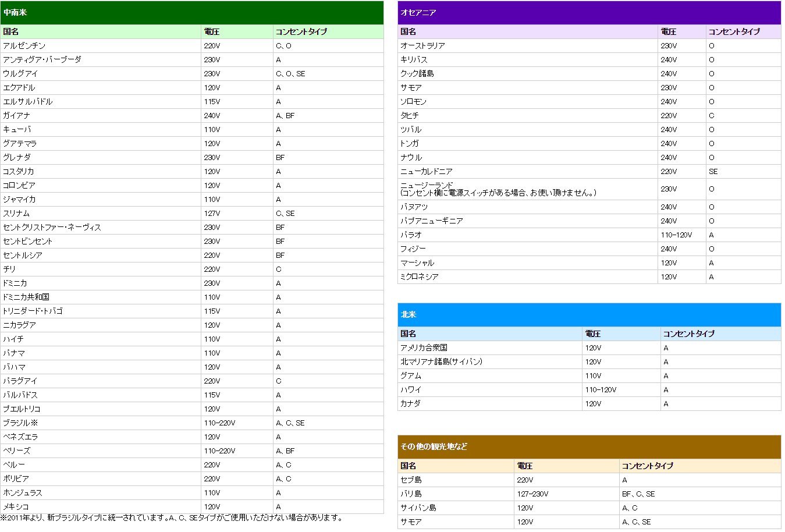785x532 pixels.
Task: Click the purple オセアニア section header
Action: tap(589, 12)
